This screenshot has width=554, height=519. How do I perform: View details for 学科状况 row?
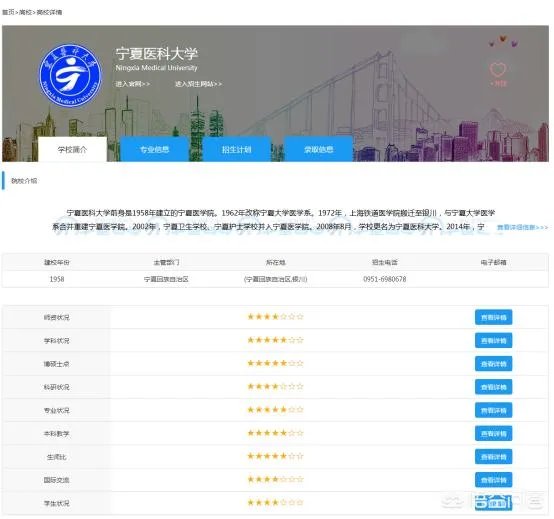(x=494, y=341)
